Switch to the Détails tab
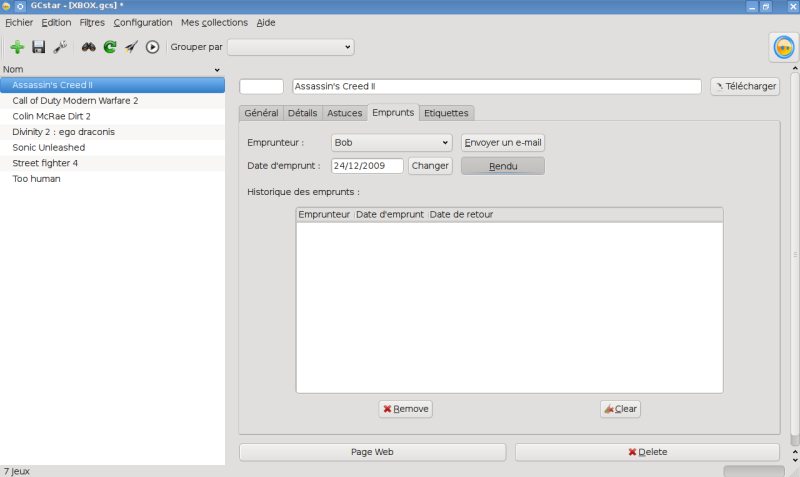This screenshot has width=800, height=477. (302, 113)
